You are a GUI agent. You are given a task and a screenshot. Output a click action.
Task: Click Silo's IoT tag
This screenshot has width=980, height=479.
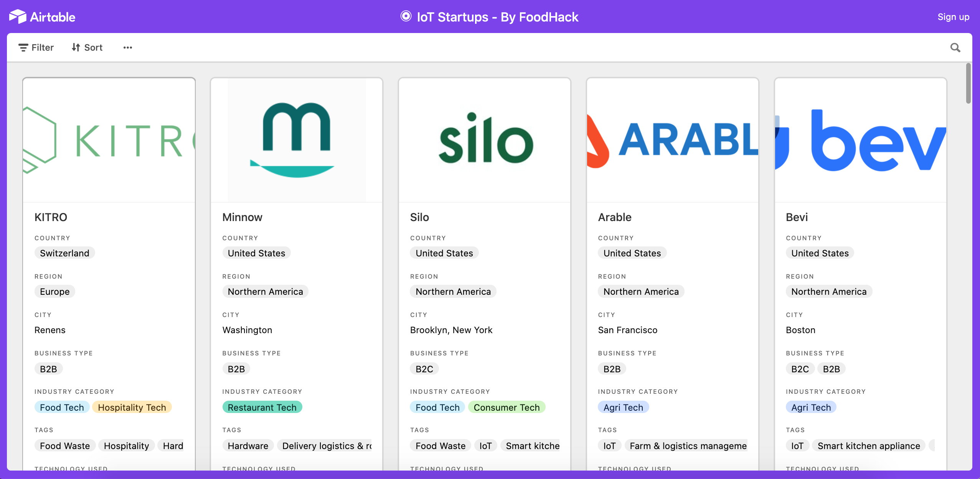485,446
